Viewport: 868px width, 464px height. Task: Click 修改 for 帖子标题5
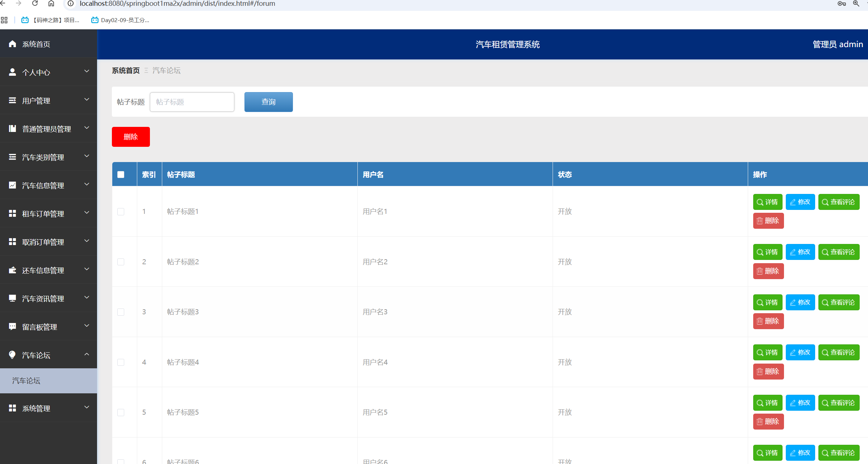800,403
